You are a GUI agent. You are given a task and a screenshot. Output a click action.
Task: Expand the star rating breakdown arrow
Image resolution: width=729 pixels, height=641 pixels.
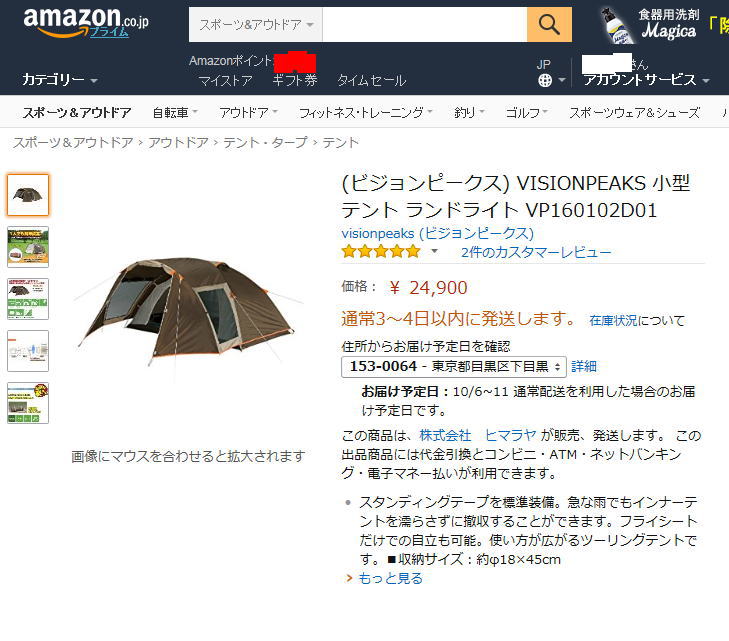click(x=434, y=251)
